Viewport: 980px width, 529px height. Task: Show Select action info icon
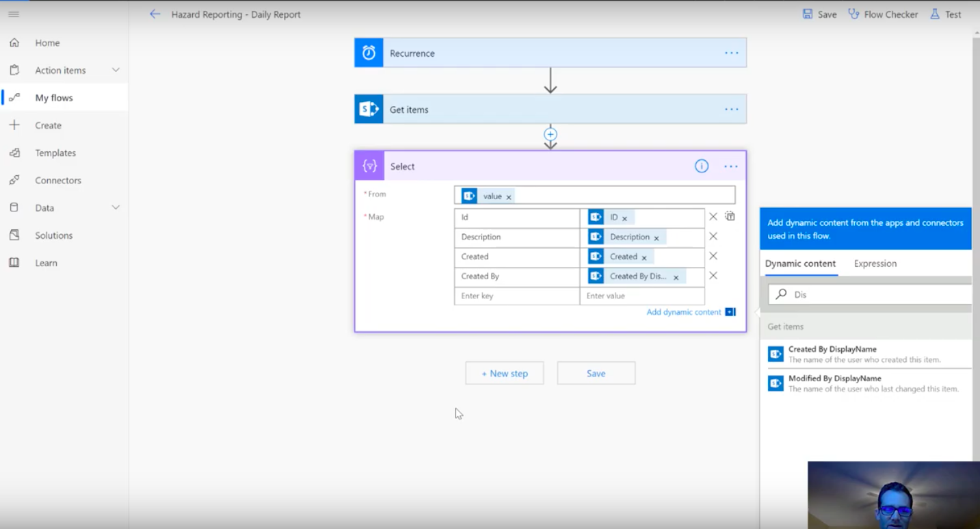(702, 166)
